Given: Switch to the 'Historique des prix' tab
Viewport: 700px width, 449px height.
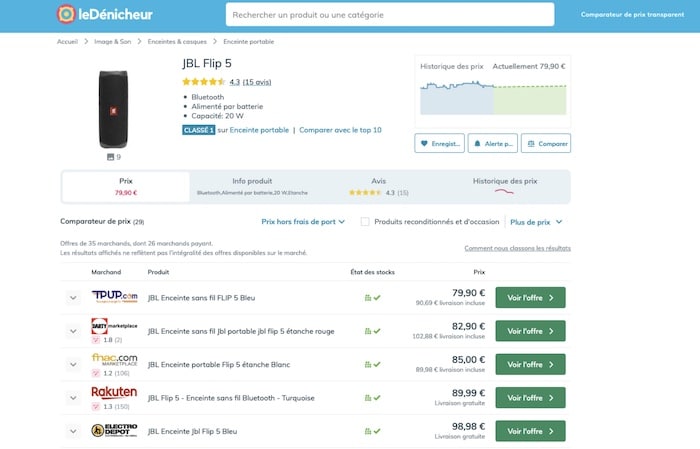Looking at the screenshot, I should [x=505, y=186].
